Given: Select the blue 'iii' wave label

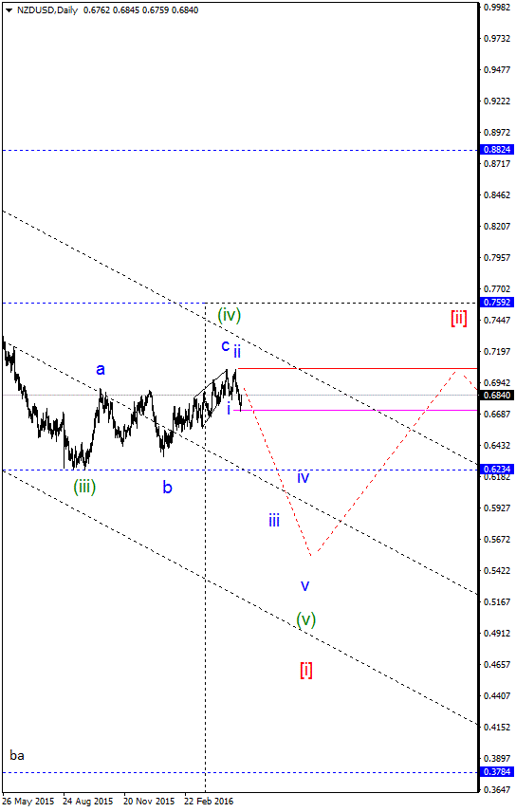Looking at the screenshot, I should pos(274,520).
